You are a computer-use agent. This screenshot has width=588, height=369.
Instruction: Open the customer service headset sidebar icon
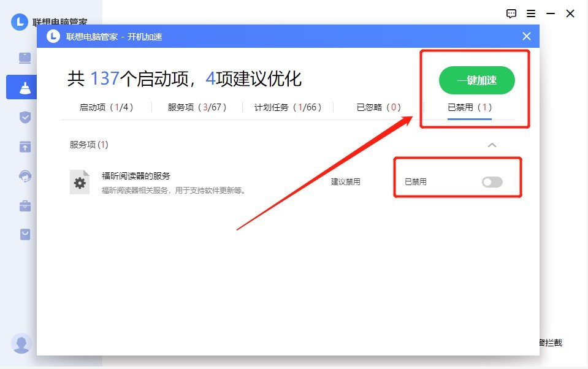25,177
